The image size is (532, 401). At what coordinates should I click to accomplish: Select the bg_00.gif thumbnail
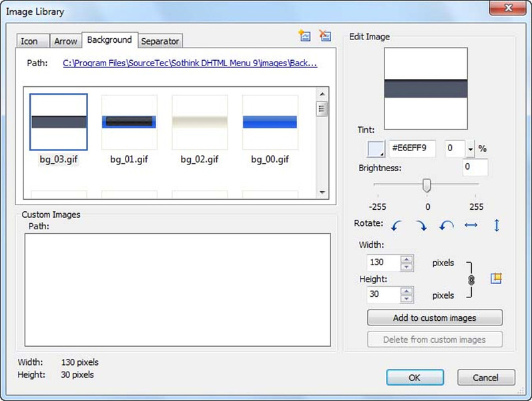coord(270,122)
